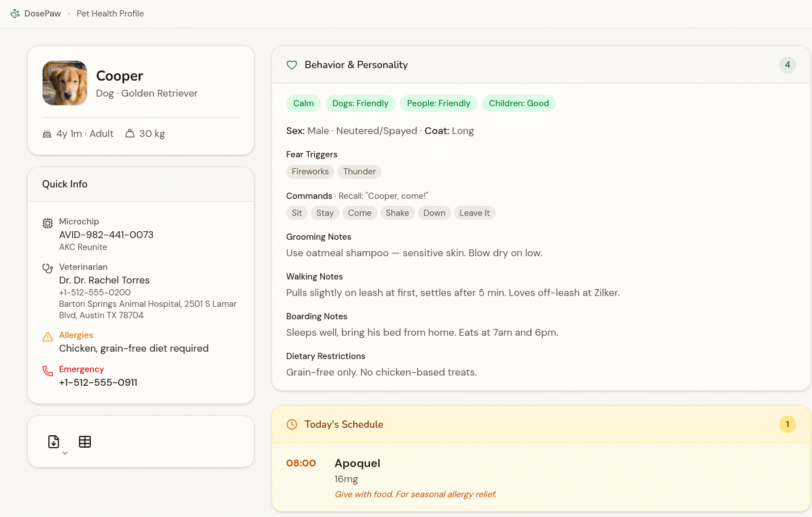Collapse the Behavior & Personality section header
Viewport: 812px width, 517px height.
click(x=541, y=65)
